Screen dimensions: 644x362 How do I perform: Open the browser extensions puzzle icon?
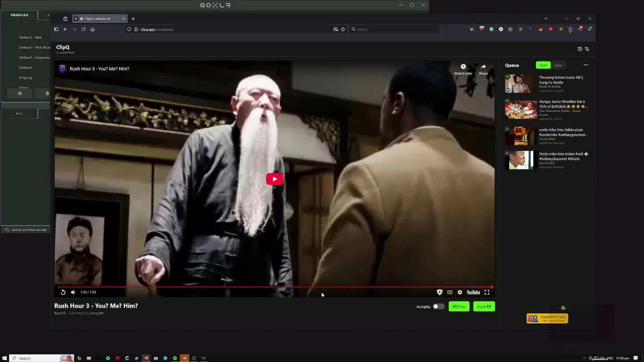[x=570, y=29]
